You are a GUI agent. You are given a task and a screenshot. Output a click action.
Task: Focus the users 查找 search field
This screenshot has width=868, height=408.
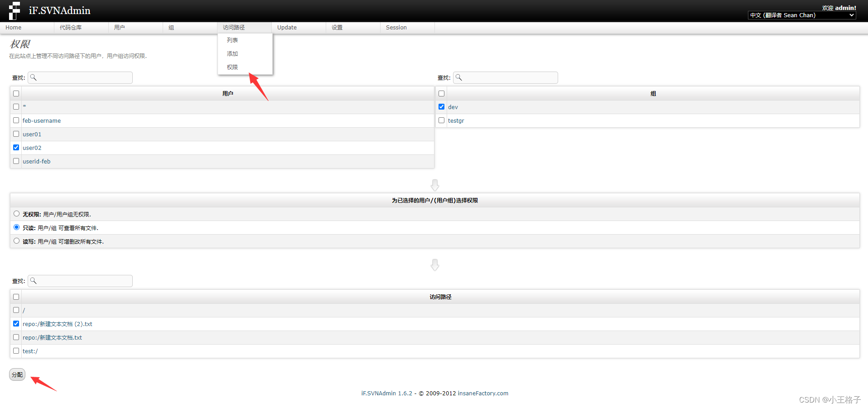pos(80,77)
